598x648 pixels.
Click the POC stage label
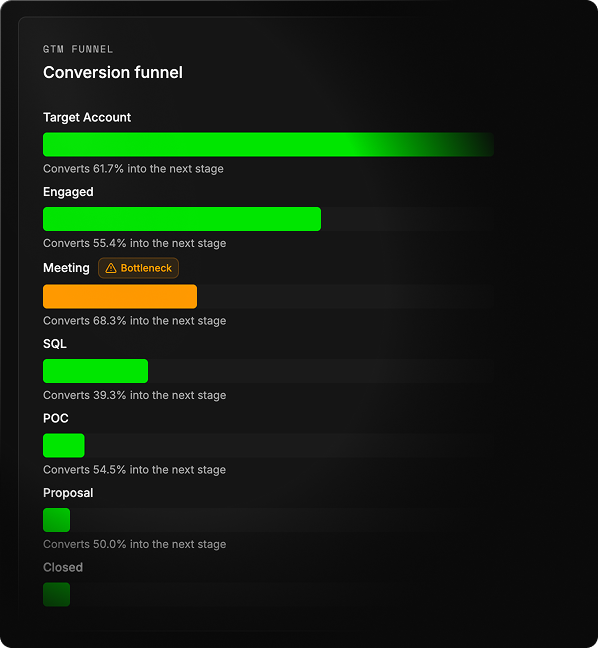pyautogui.click(x=56, y=418)
